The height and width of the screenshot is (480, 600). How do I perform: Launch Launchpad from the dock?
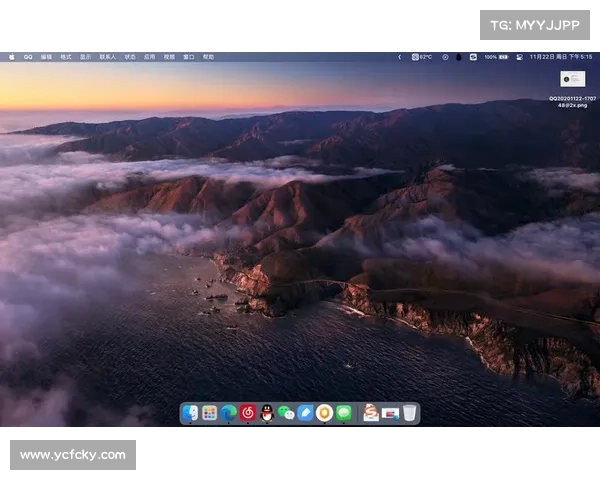pos(209,413)
